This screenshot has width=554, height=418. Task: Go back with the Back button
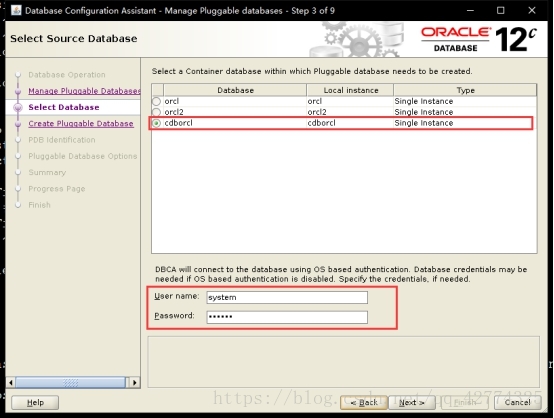tap(364, 402)
